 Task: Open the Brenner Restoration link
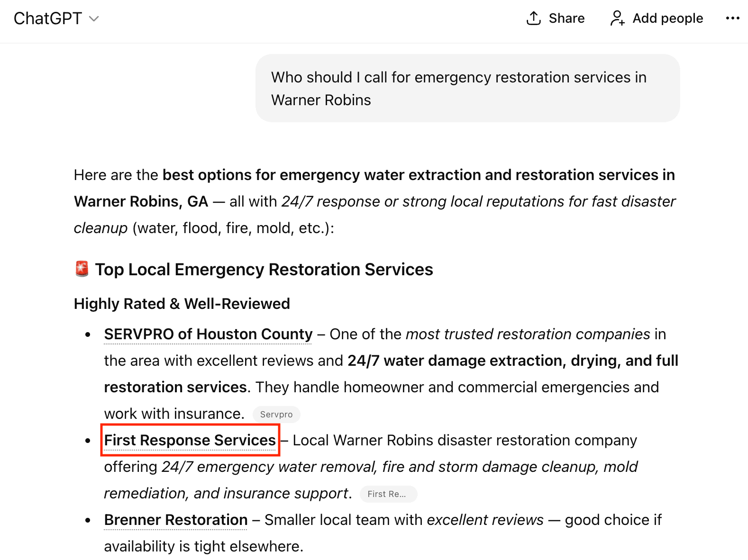click(x=176, y=520)
